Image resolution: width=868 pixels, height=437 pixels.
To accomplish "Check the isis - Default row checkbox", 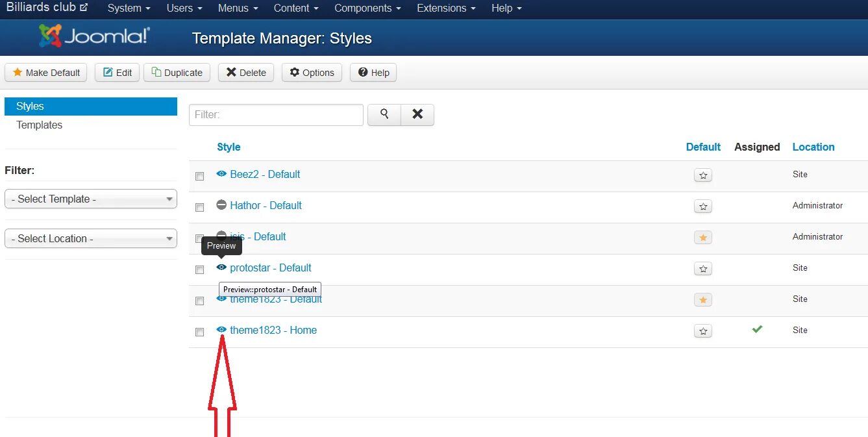I will click(x=200, y=238).
